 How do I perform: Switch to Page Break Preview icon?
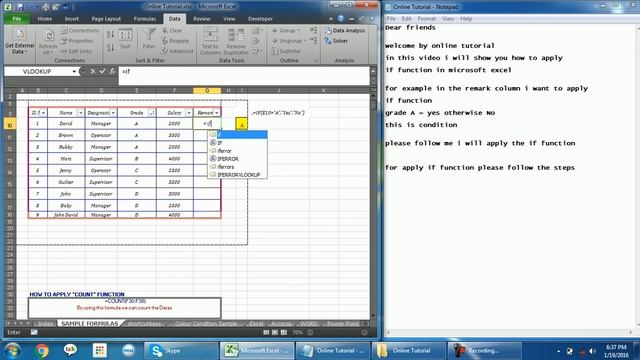coord(284,333)
